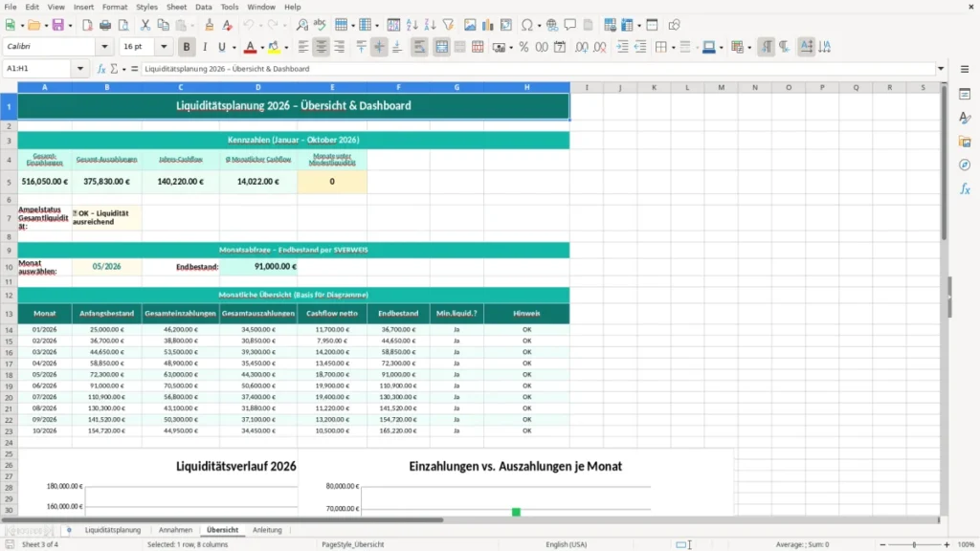Viewport: 980px width, 551px height.
Task: Select the Clone Formatting paintbrush
Action: [210, 25]
